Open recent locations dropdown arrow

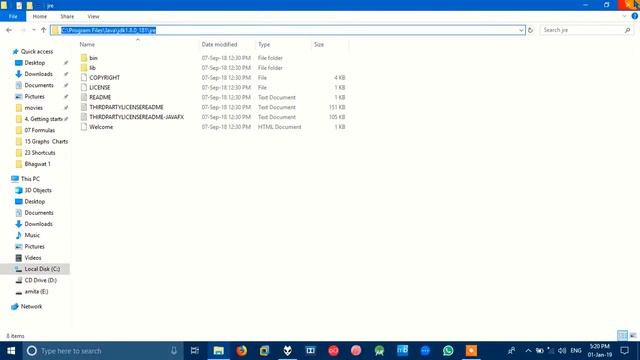[x=33, y=30]
